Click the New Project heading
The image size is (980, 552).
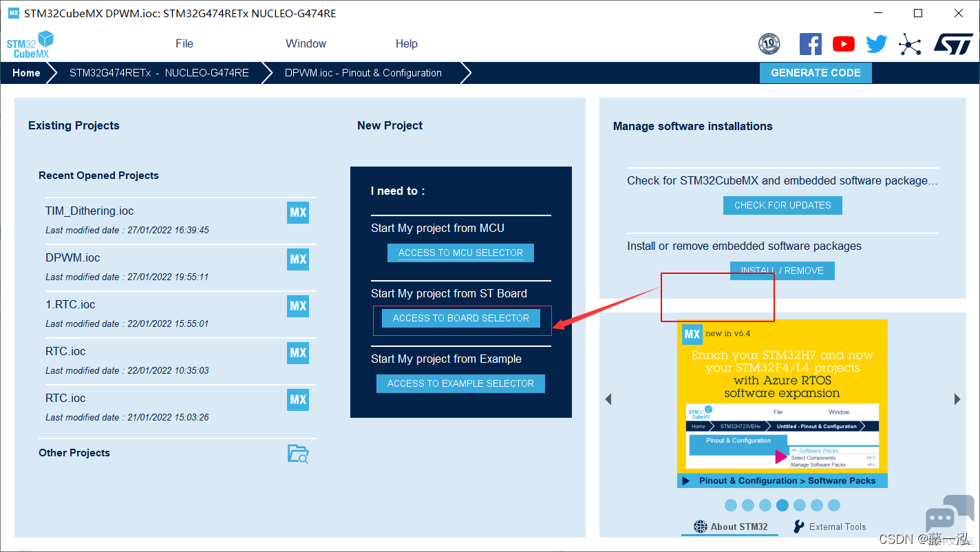(390, 125)
